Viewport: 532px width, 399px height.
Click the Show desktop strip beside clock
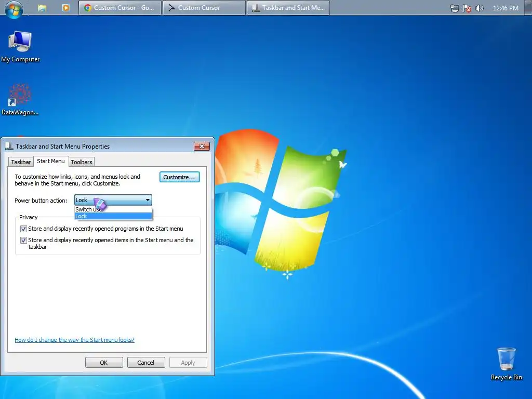coord(528,8)
